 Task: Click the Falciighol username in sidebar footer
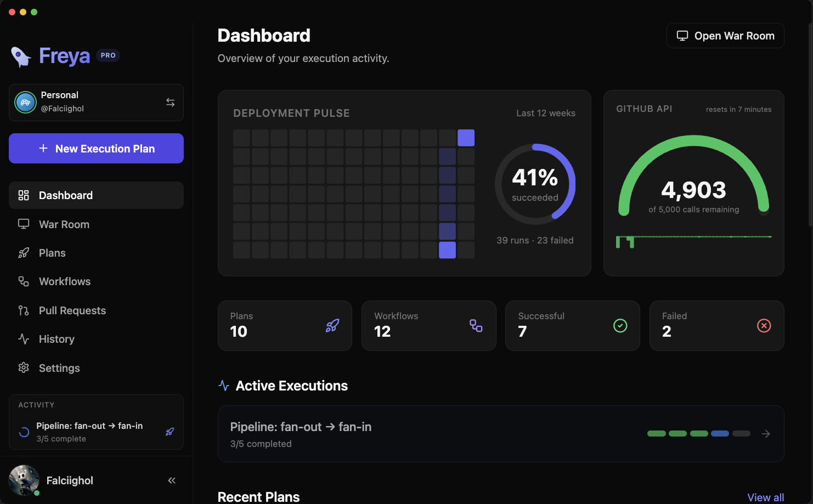click(x=70, y=480)
